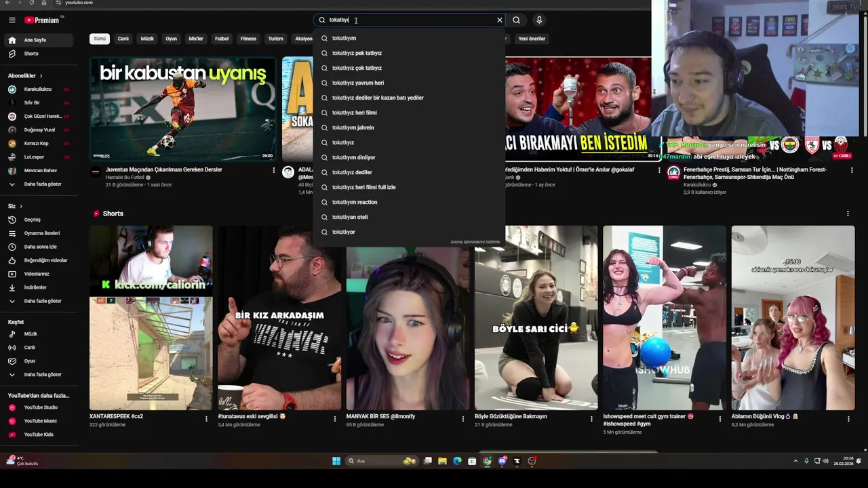
Task: Choose suggestion 'tokatlıyım reaction'
Action: point(409,202)
